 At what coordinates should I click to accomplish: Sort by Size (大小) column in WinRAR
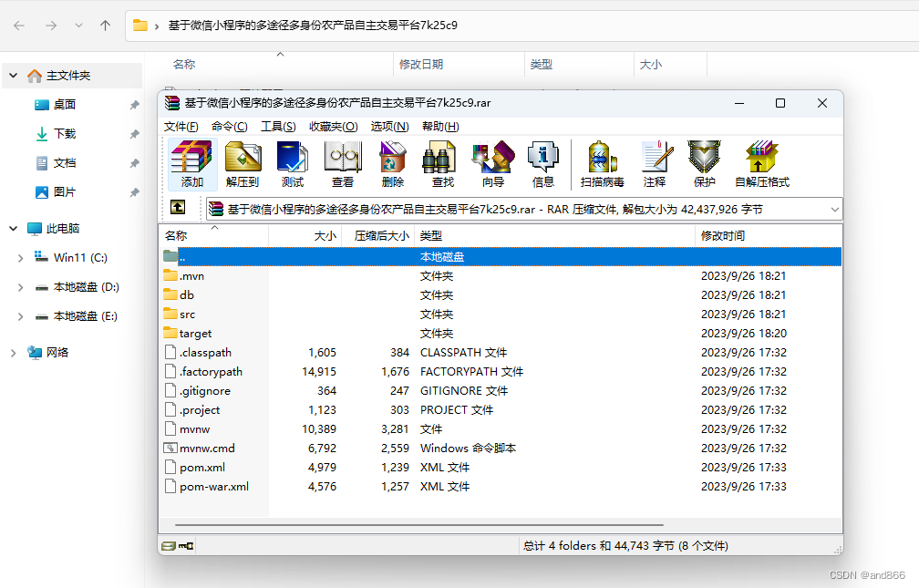305,236
